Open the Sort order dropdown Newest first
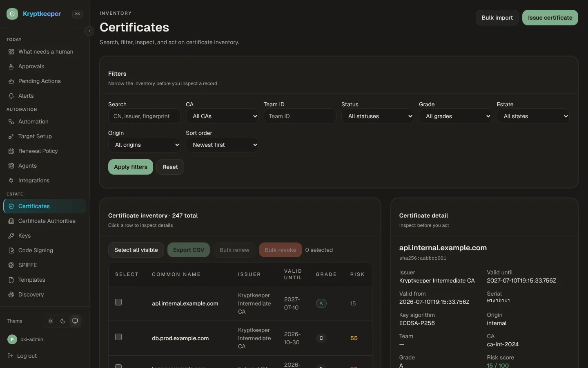The width and height of the screenshot is (588, 368). pos(222,145)
